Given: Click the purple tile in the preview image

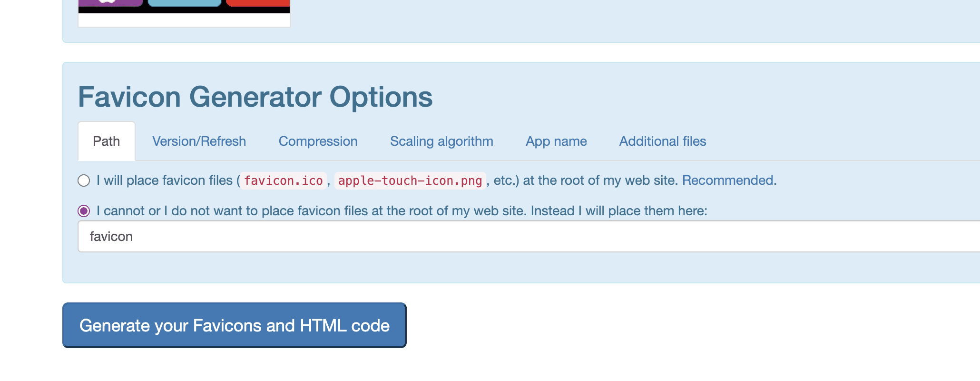Looking at the screenshot, I should (110, 2).
